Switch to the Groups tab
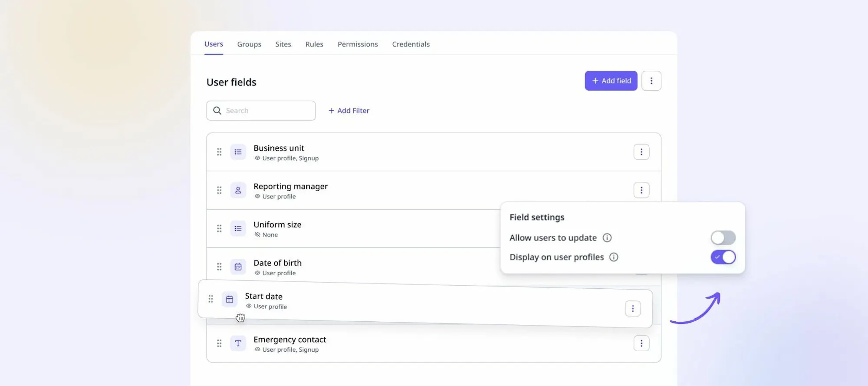 point(249,44)
